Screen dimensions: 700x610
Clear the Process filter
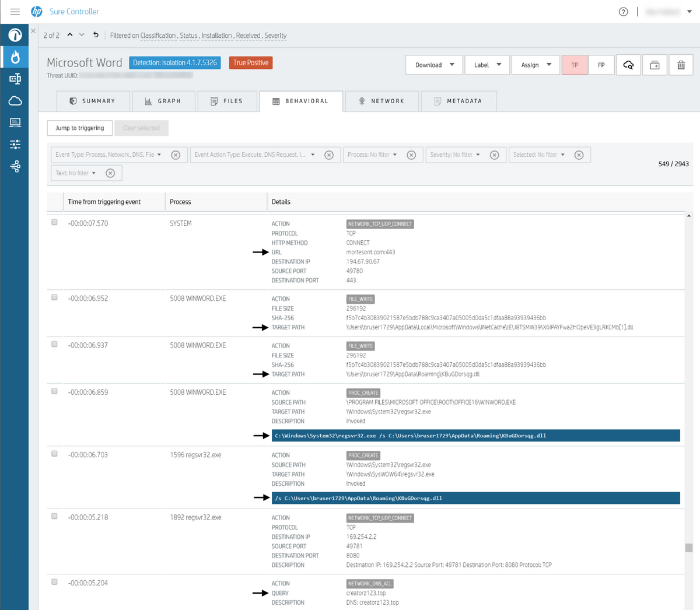click(411, 155)
